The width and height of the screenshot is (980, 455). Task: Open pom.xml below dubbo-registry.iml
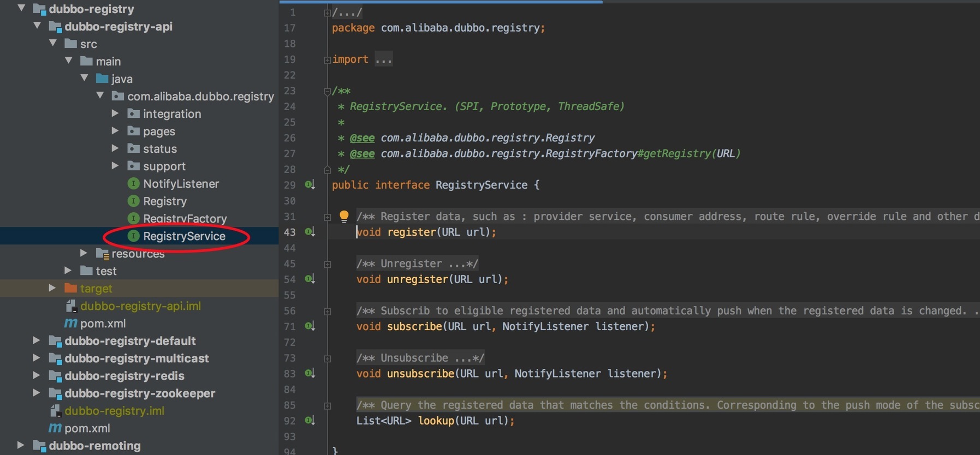pyautogui.click(x=87, y=428)
